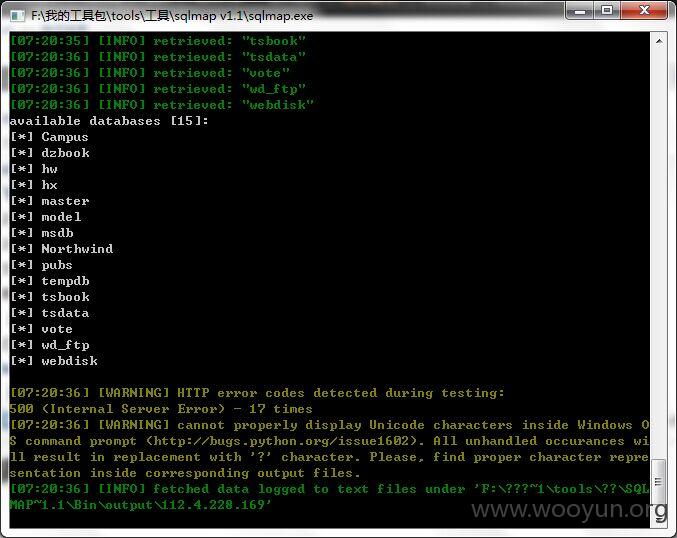Click the retrieved "tsbook" log line
The width and height of the screenshot is (677, 538).
158,41
